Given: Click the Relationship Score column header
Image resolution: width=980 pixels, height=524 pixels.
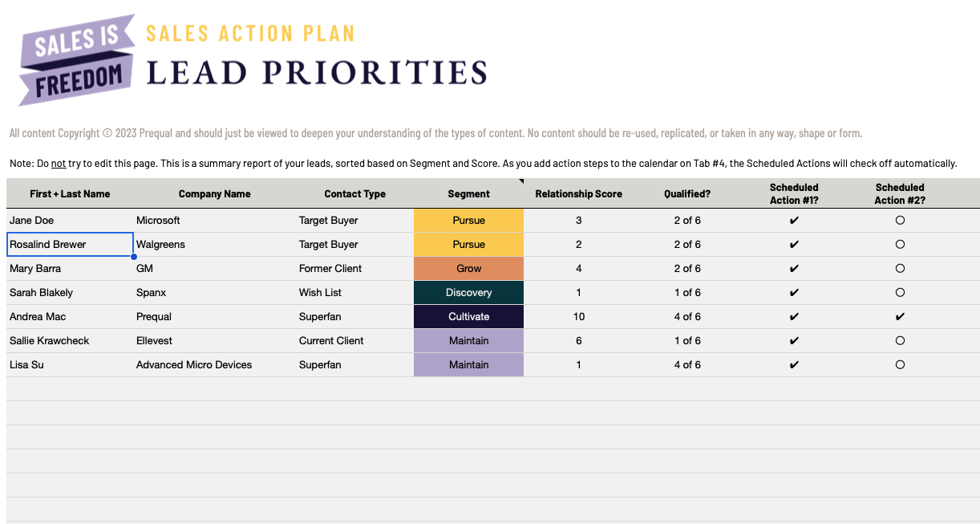Looking at the screenshot, I should tap(578, 193).
